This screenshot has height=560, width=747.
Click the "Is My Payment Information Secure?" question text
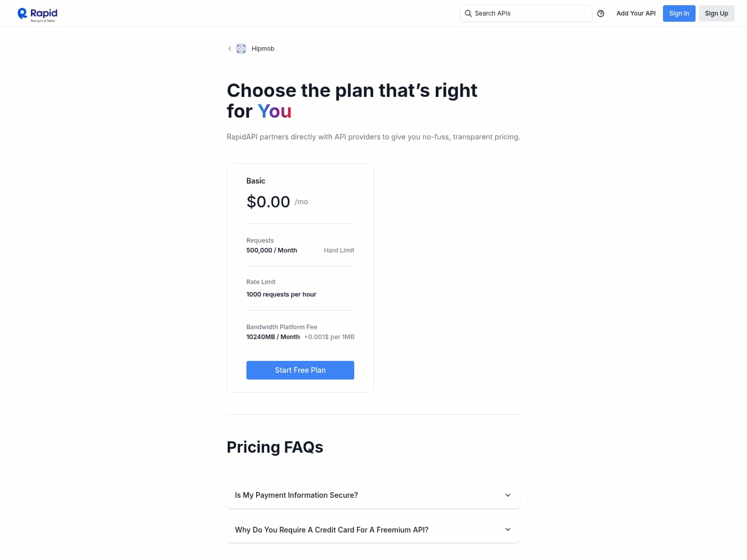[x=296, y=495]
